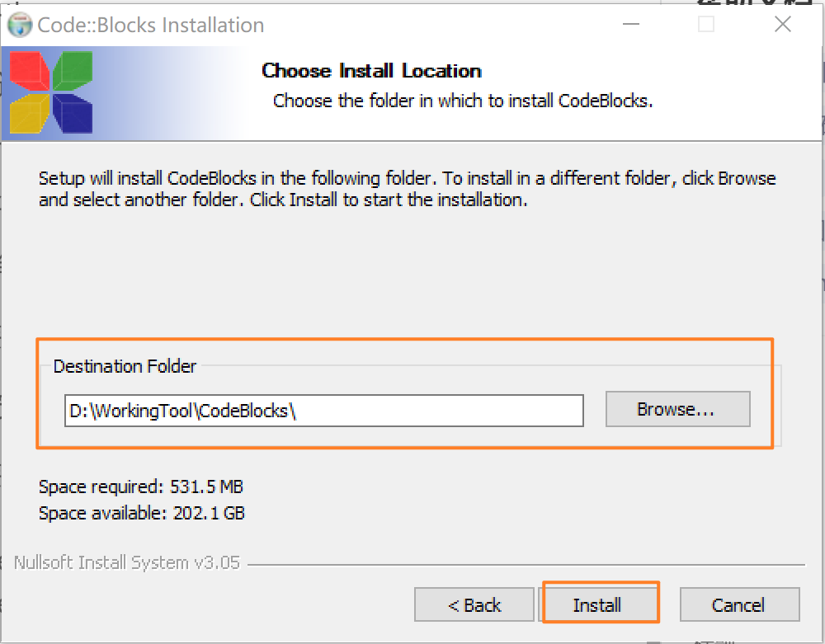The height and width of the screenshot is (644, 825).
Task: Go back using the Back button
Action: click(474, 604)
